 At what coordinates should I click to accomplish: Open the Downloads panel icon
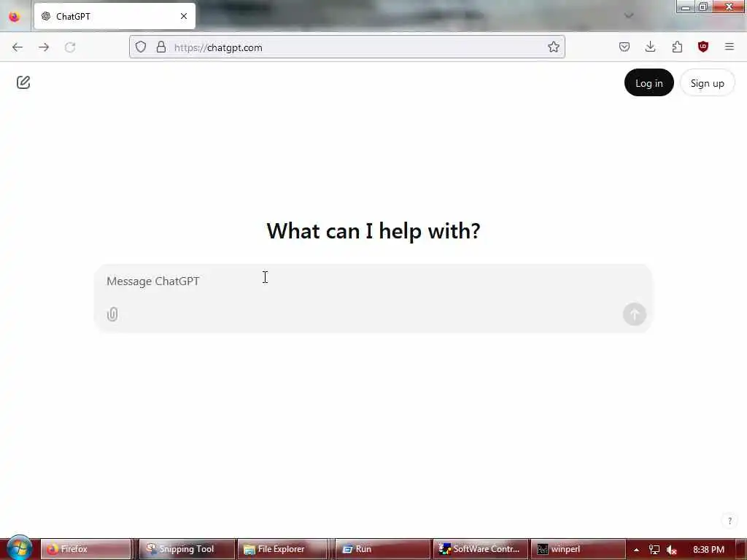click(x=650, y=47)
